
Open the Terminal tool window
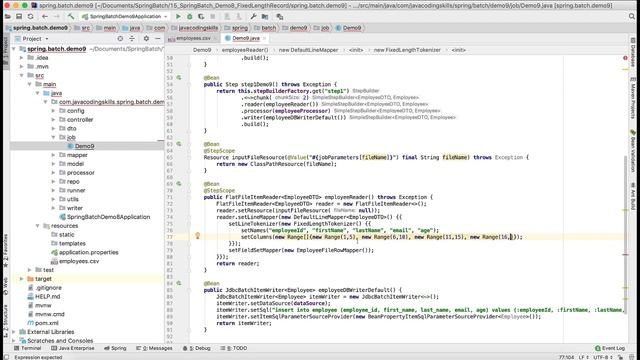click(x=28, y=348)
